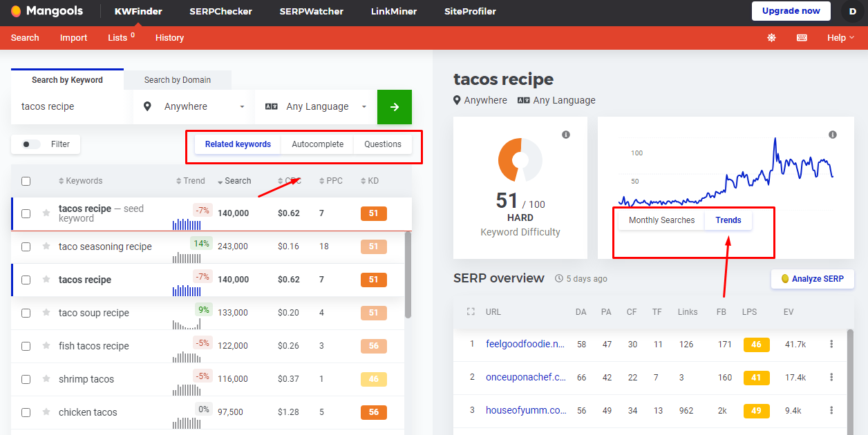Star the taco seasoning recipe keyword

coord(46,246)
